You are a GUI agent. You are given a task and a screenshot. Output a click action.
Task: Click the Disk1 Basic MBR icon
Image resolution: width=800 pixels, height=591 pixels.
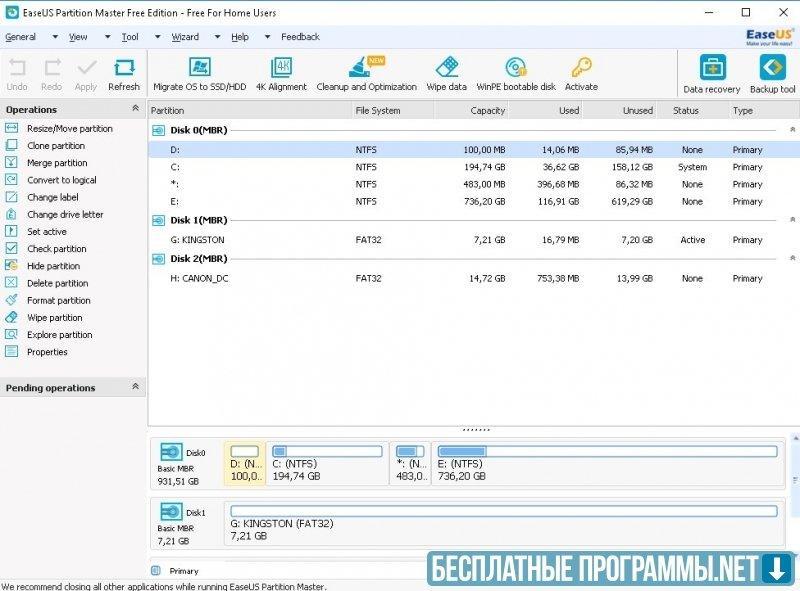click(171, 512)
